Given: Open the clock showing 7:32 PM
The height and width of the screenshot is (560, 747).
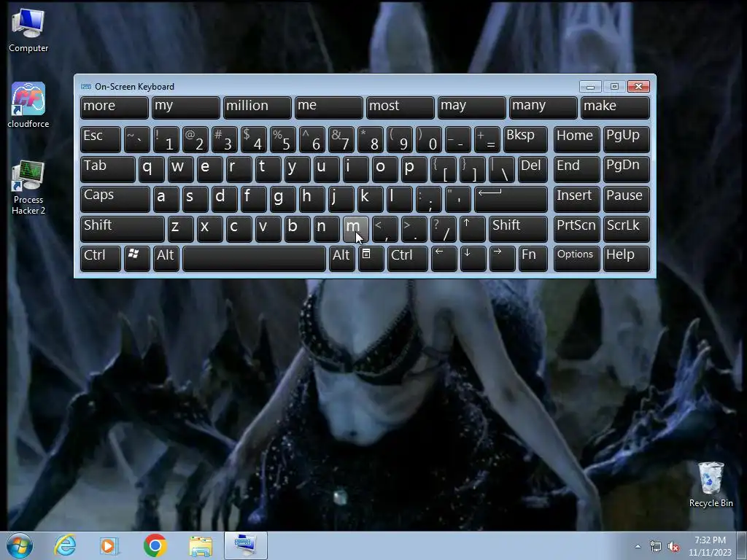Looking at the screenshot, I should (x=710, y=546).
